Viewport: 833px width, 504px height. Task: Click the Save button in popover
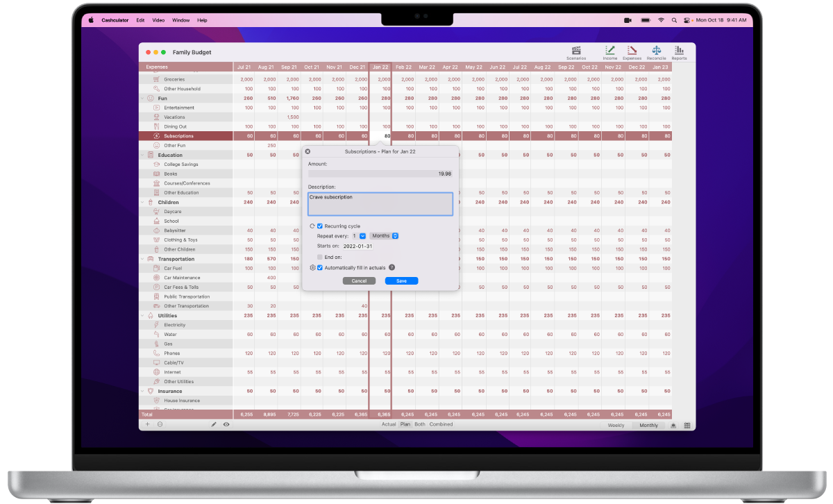[401, 280]
